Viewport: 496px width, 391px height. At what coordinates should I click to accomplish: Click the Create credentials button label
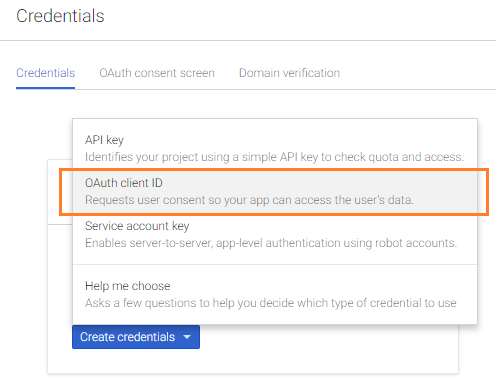coord(127,337)
